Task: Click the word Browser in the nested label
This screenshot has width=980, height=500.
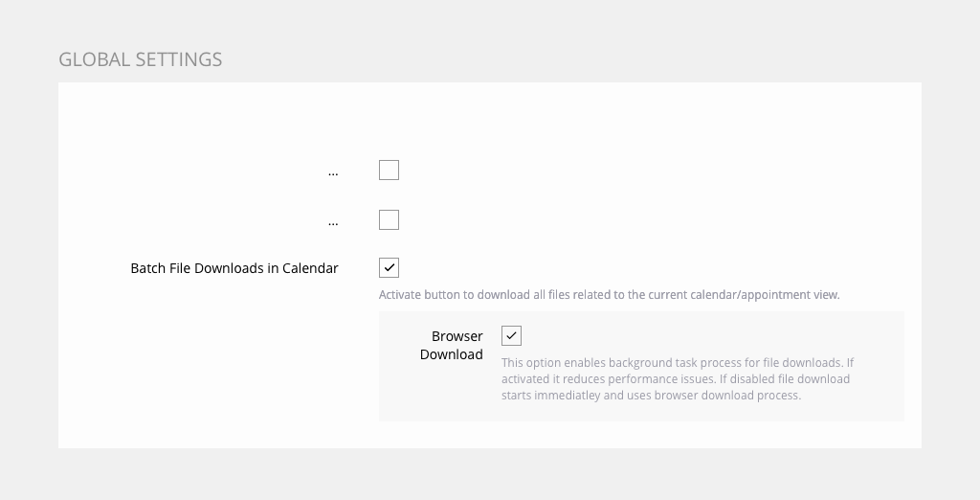Action: point(457,336)
